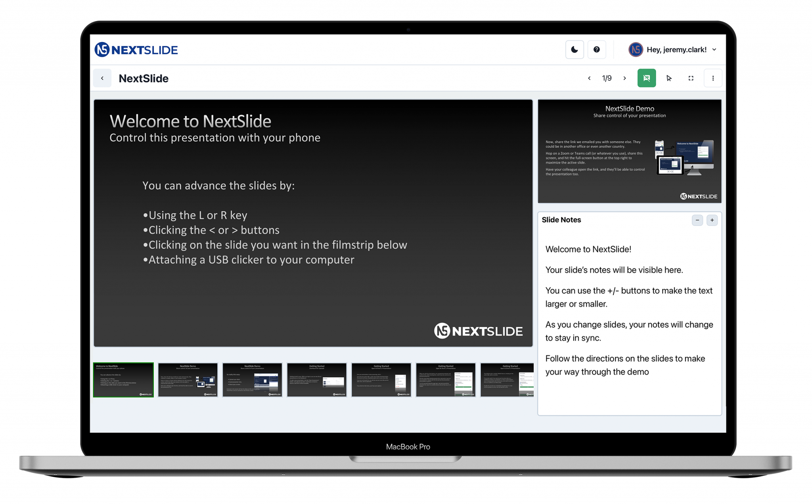Open help via the question mark icon

(x=597, y=50)
